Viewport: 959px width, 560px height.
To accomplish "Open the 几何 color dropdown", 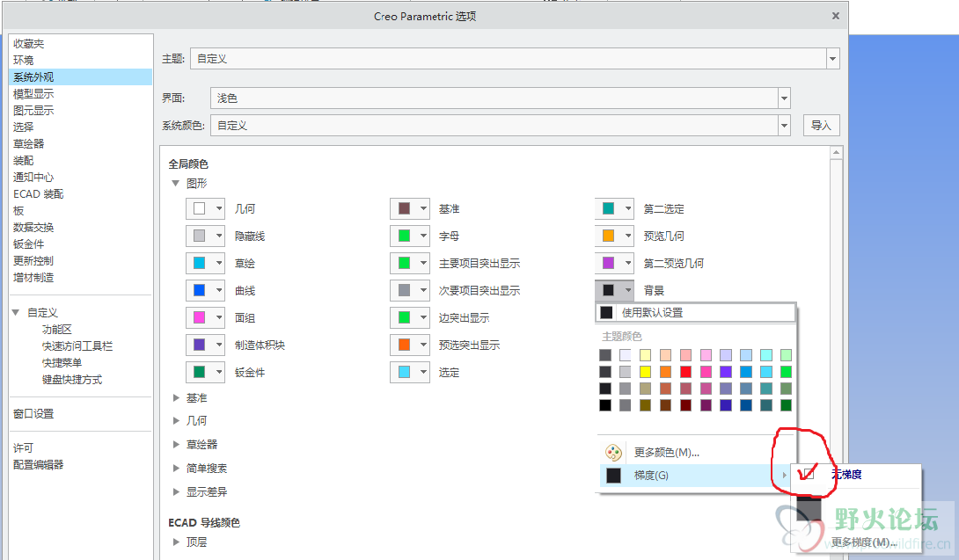I will point(219,208).
